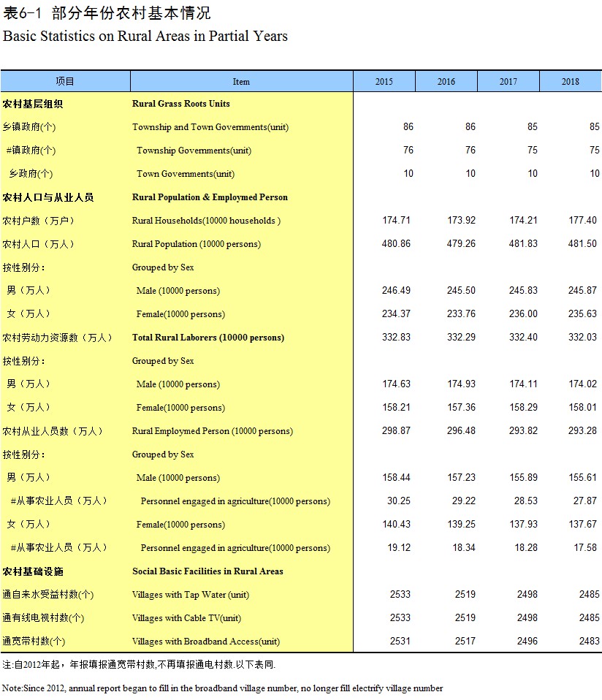Select the value 177.40

[582, 220]
